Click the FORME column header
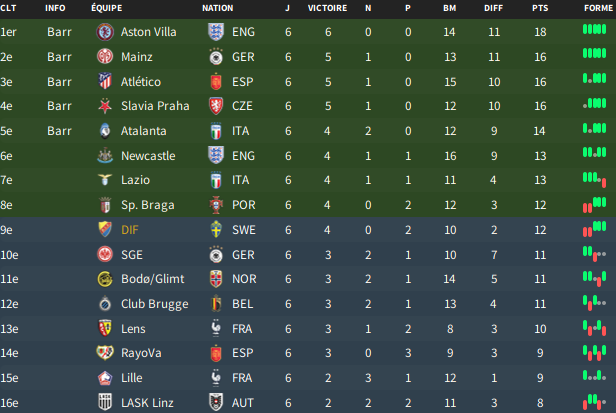This screenshot has width=616, height=413. (598, 8)
